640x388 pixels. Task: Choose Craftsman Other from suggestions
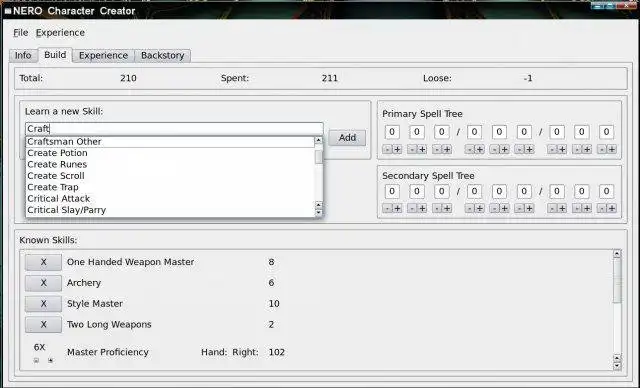coord(170,142)
